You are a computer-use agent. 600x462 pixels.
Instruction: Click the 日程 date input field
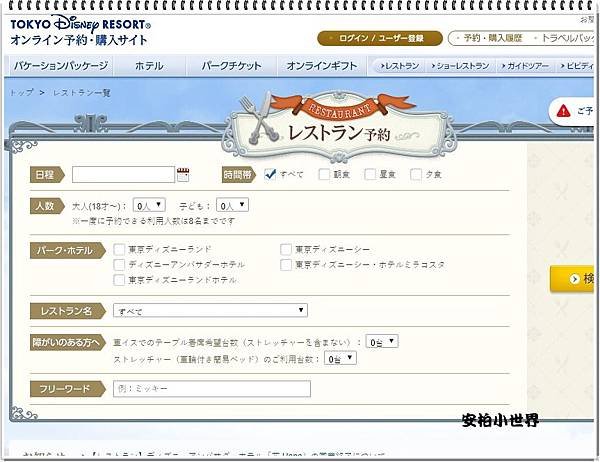click(123, 175)
